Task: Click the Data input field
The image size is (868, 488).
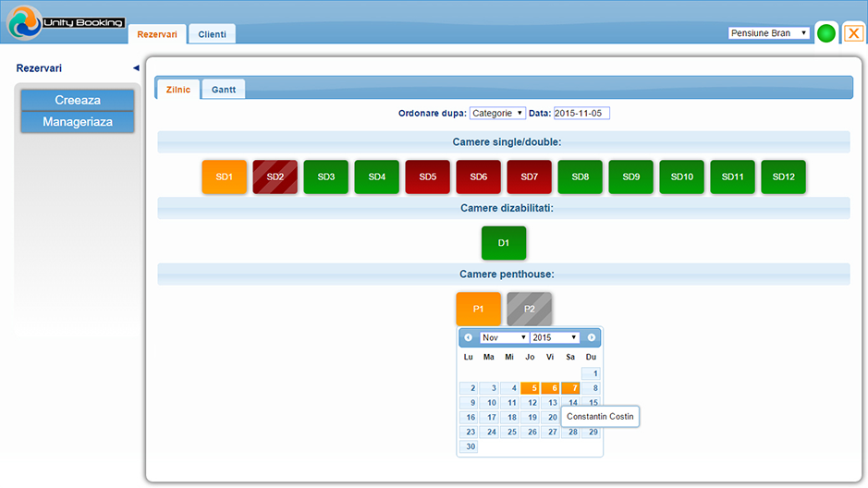Action: (x=581, y=113)
